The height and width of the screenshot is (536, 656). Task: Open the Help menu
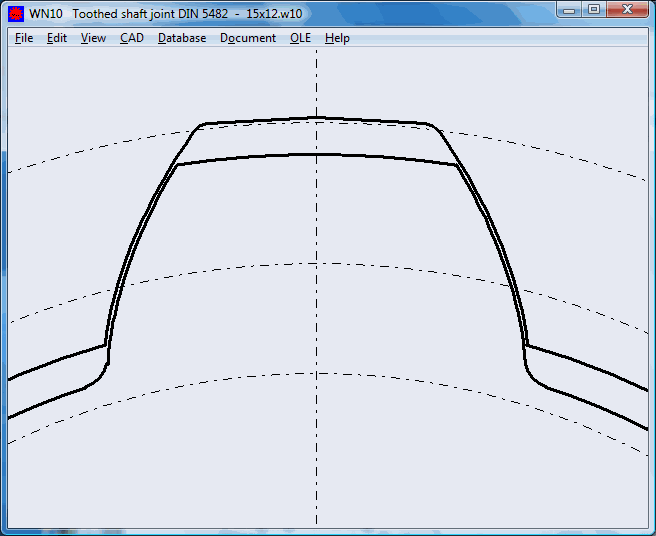point(337,38)
